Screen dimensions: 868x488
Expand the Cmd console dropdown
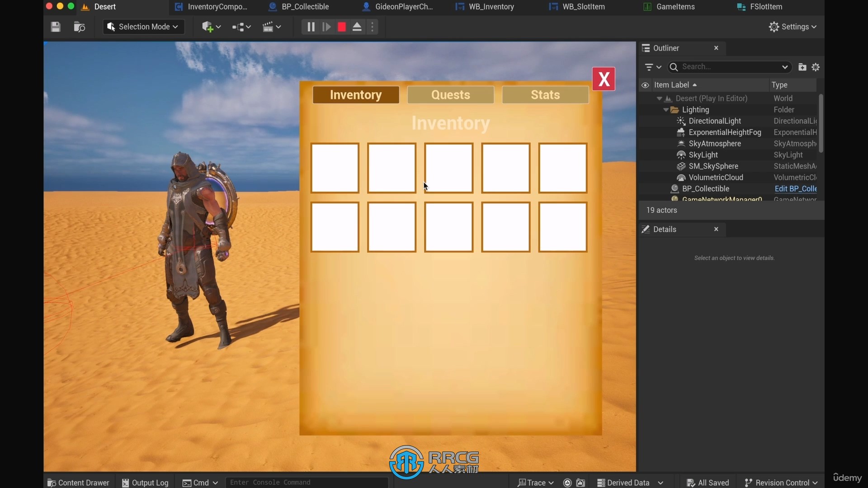click(x=216, y=482)
